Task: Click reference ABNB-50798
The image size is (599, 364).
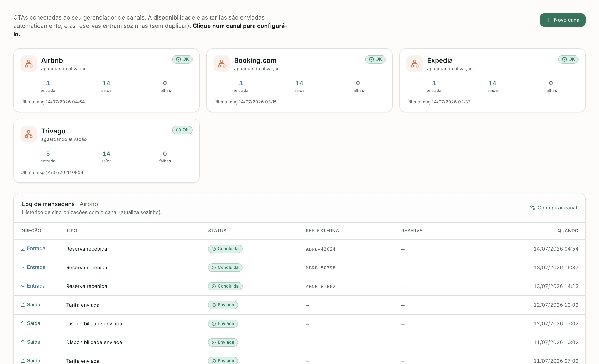Action: click(321, 268)
